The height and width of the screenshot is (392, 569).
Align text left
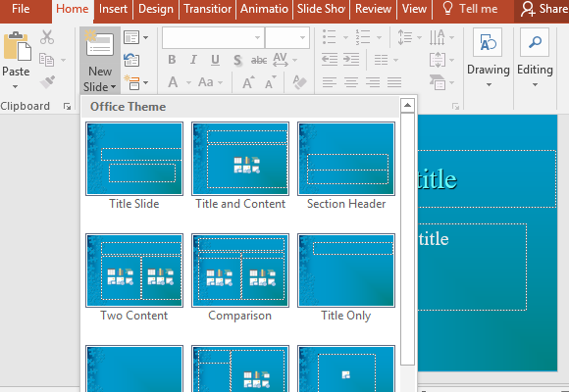tap(329, 82)
